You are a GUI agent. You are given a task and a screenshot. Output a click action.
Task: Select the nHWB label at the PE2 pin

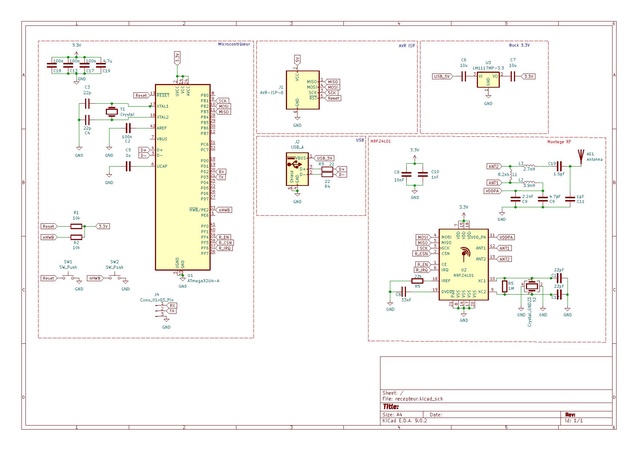pos(224,210)
